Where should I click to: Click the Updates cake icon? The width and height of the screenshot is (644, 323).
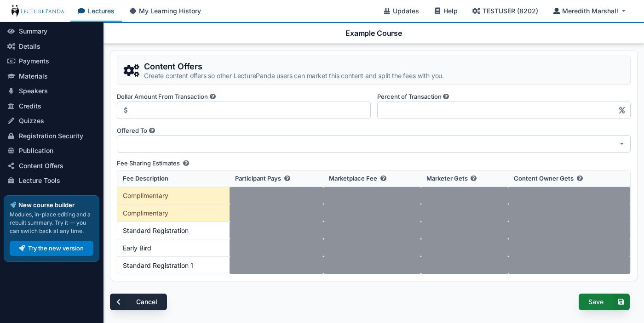[387, 11]
